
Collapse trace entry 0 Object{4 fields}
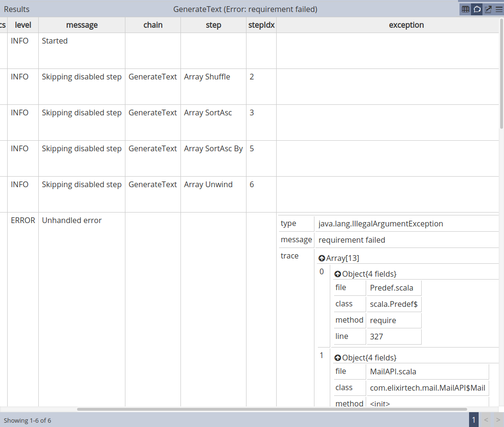pos(337,274)
